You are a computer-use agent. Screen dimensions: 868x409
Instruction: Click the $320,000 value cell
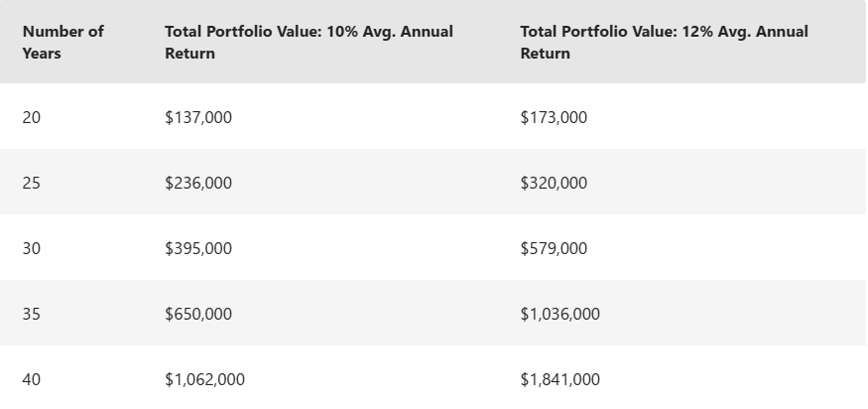pos(554,183)
